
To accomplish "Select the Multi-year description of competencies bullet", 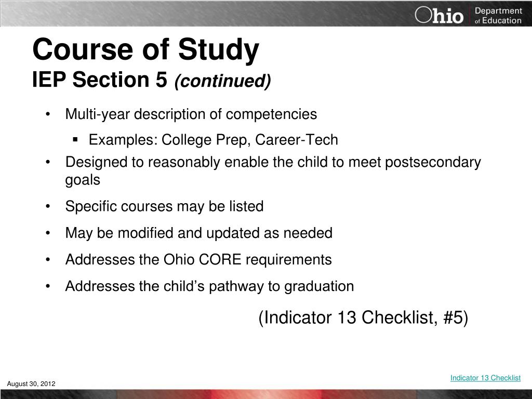I will pos(191,114).
